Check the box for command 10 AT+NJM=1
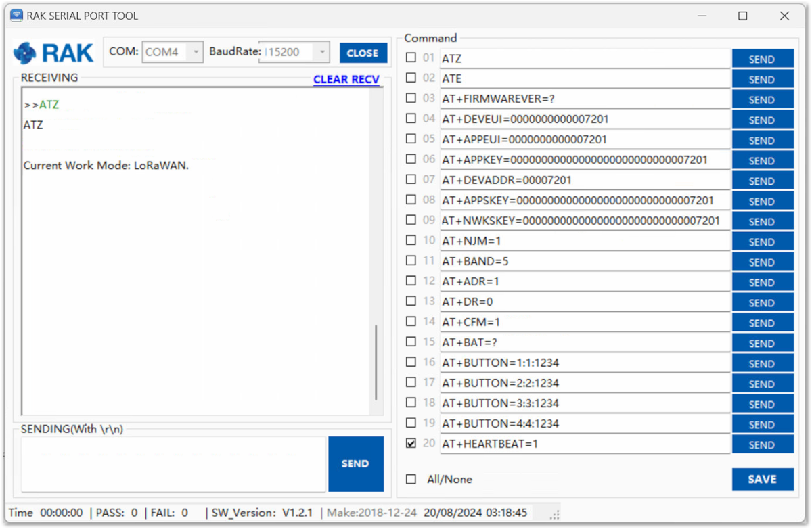 pyautogui.click(x=411, y=241)
